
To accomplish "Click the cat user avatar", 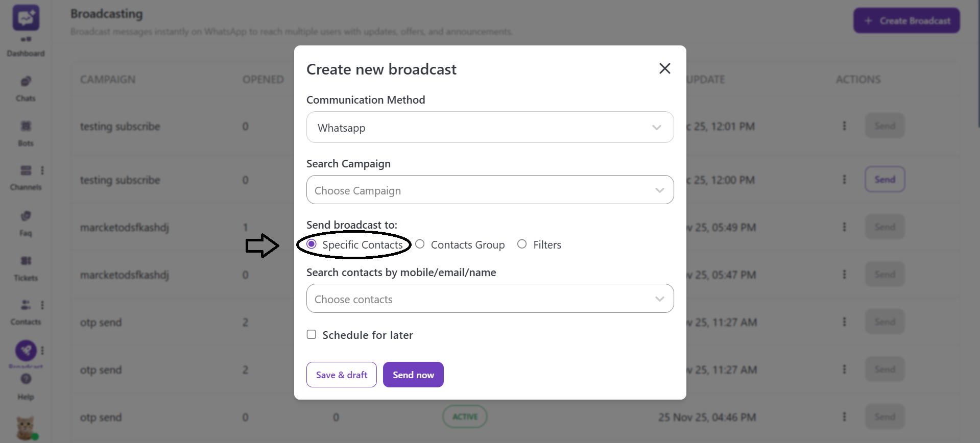I will [x=26, y=428].
